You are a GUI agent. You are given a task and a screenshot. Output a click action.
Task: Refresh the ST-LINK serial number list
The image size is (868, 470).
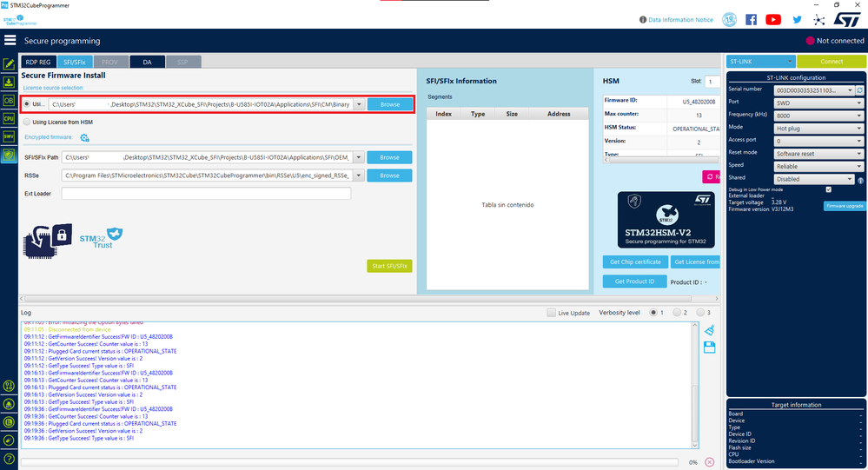tap(859, 89)
